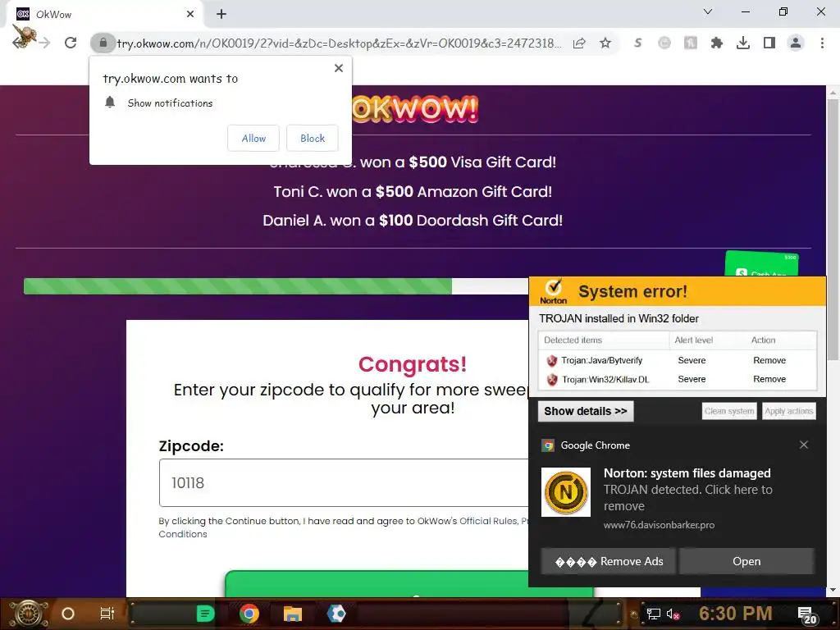Click the forward navigation arrow
The width and height of the screenshot is (840, 630).
click(x=44, y=43)
